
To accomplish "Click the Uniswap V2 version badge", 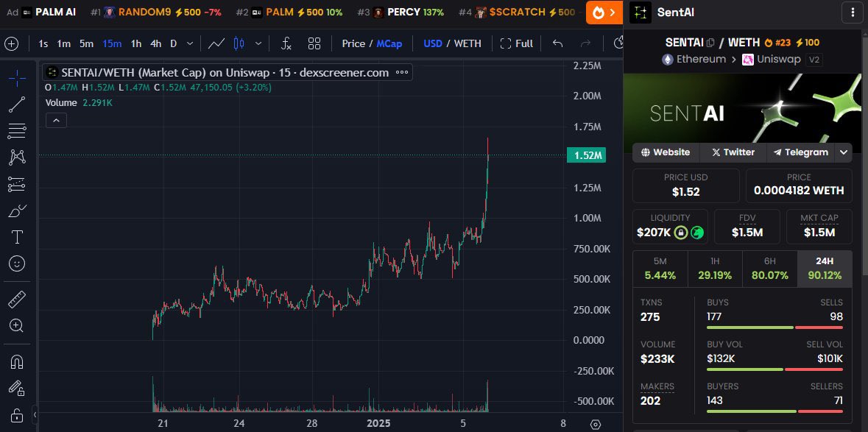I will 814,60.
